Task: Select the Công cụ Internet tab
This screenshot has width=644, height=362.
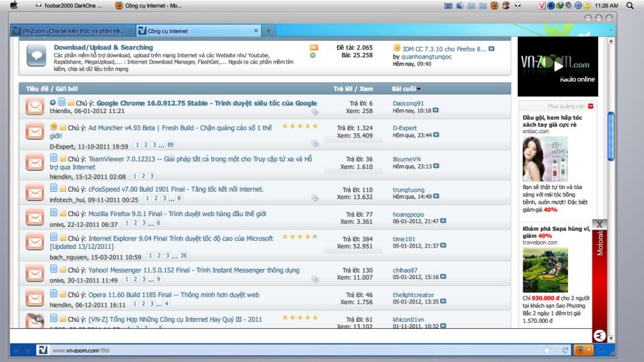Action: tap(199, 31)
